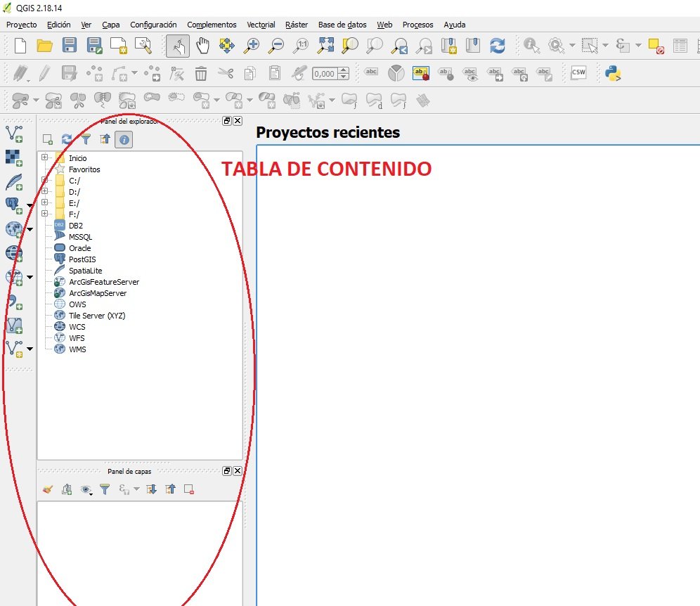Image resolution: width=700 pixels, height=606 pixels.
Task: Select Tile Server (XYZ) entry
Action: [97, 316]
